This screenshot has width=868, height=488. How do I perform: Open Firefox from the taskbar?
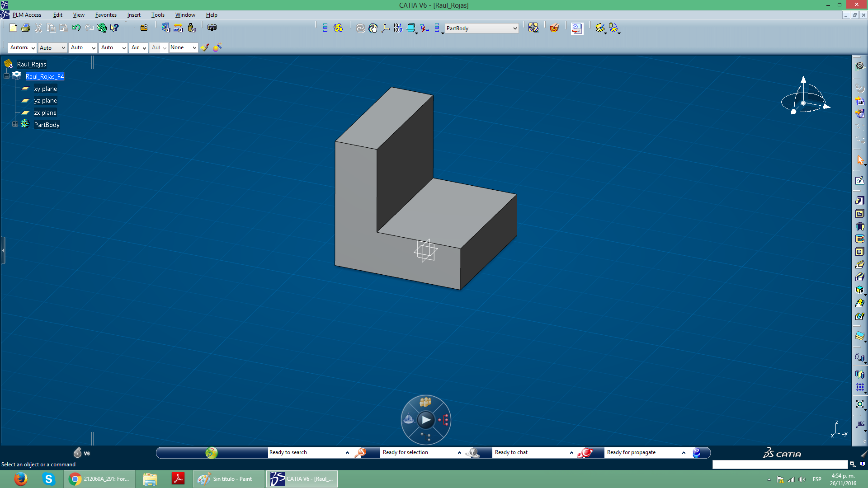20,479
